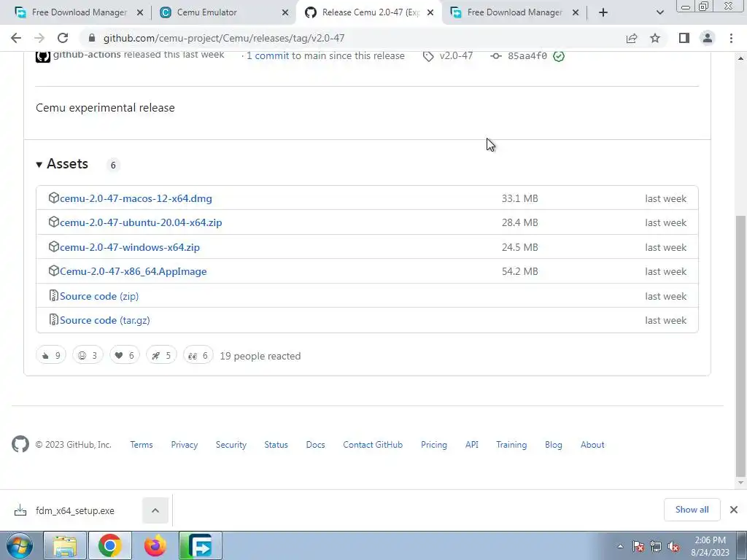
Task: Click the page vertical scrollbar
Action: tap(740, 345)
